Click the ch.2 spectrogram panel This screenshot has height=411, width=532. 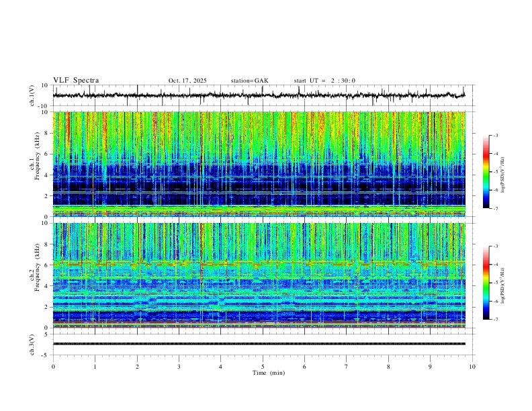coord(259,275)
